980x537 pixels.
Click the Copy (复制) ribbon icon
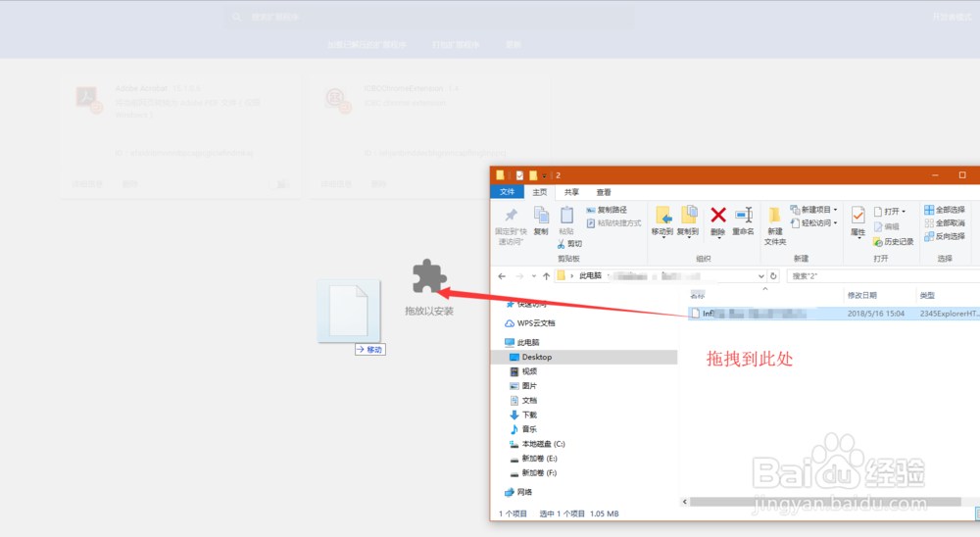[x=541, y=215]
